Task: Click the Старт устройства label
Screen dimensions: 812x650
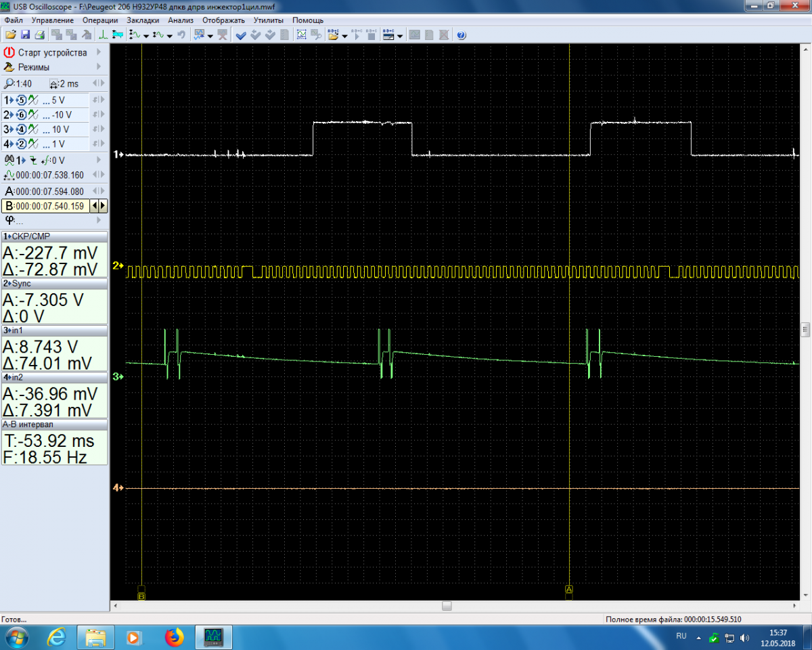Action: point(53,52)
